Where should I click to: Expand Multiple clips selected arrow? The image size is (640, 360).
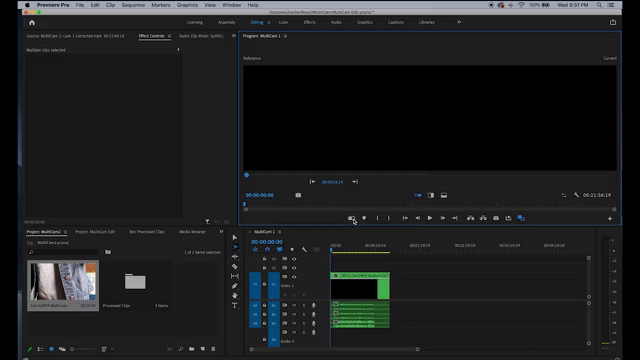click(178, 50)
